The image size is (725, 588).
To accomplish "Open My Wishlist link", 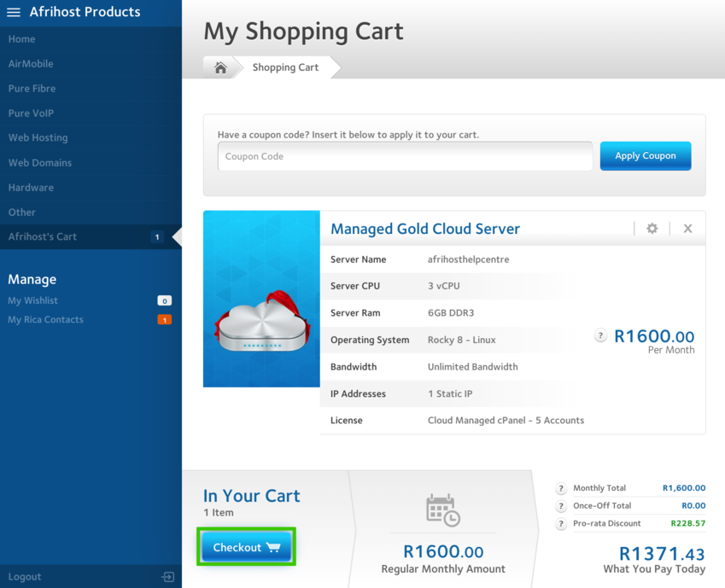I will 33,300.
